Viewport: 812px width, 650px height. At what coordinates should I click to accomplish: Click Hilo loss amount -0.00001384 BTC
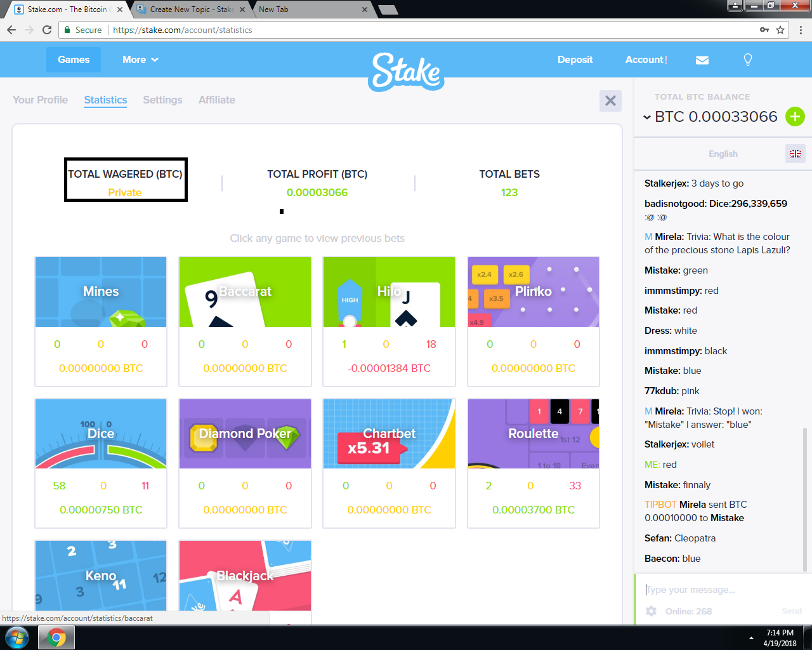point(390,368)
